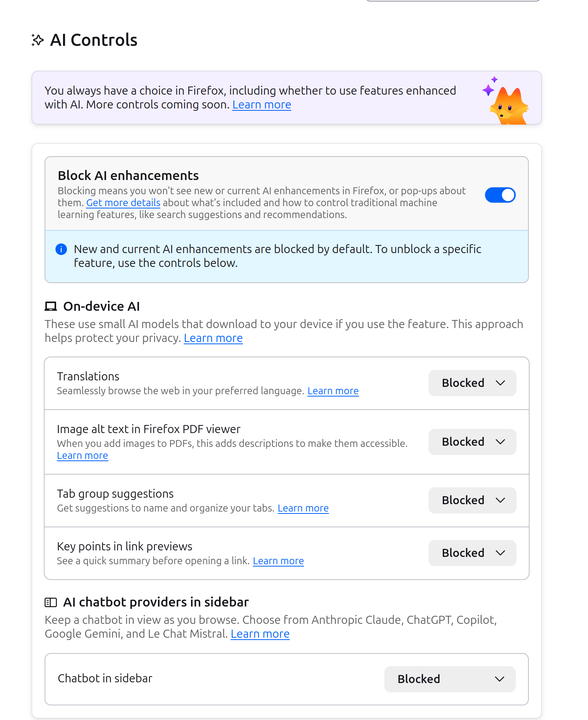Open the Get more details link

[123, 203]
